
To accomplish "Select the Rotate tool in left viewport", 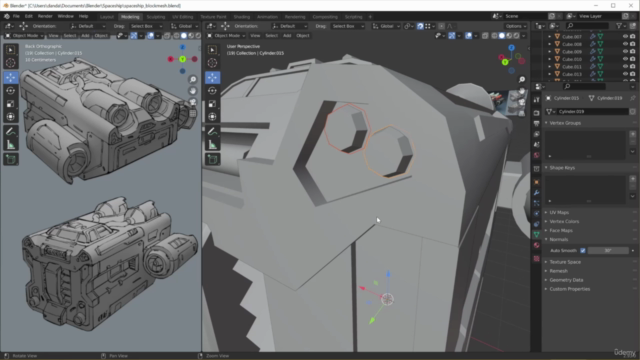I will click(11, 91).
